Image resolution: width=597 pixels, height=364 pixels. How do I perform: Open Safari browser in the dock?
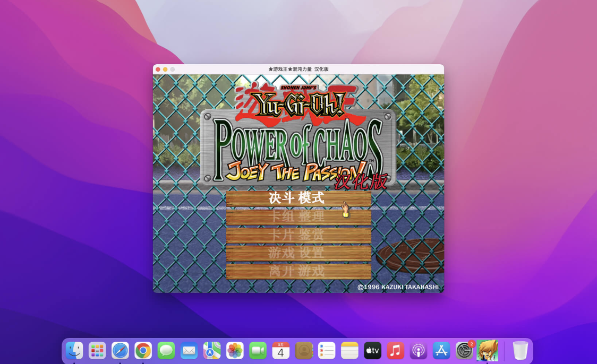point(120,350)
